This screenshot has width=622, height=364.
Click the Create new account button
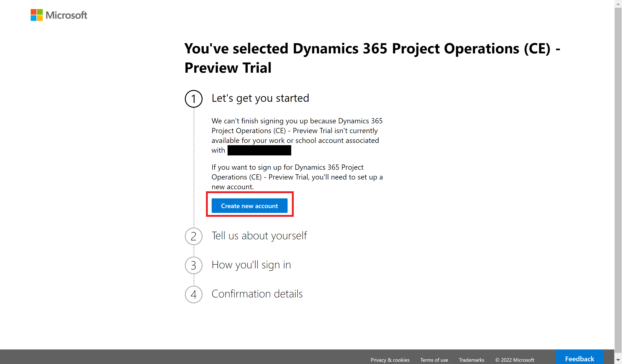point(249,206)
